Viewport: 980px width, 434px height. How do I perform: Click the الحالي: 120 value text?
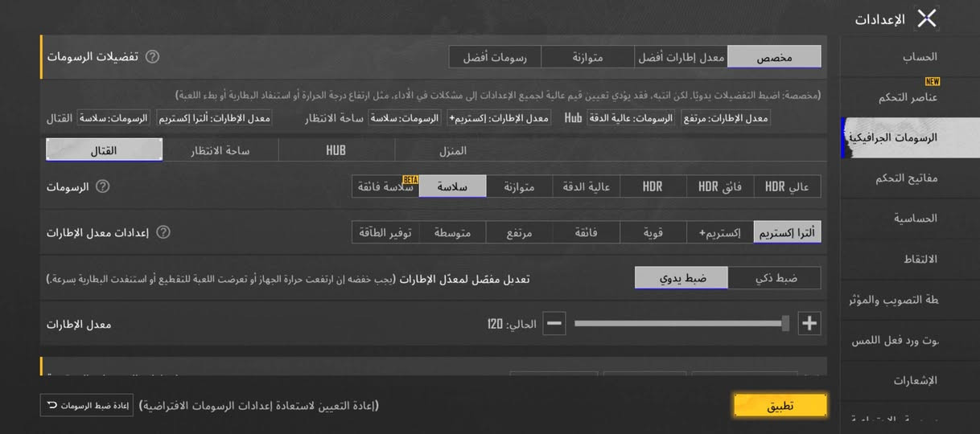pos(512,324)
